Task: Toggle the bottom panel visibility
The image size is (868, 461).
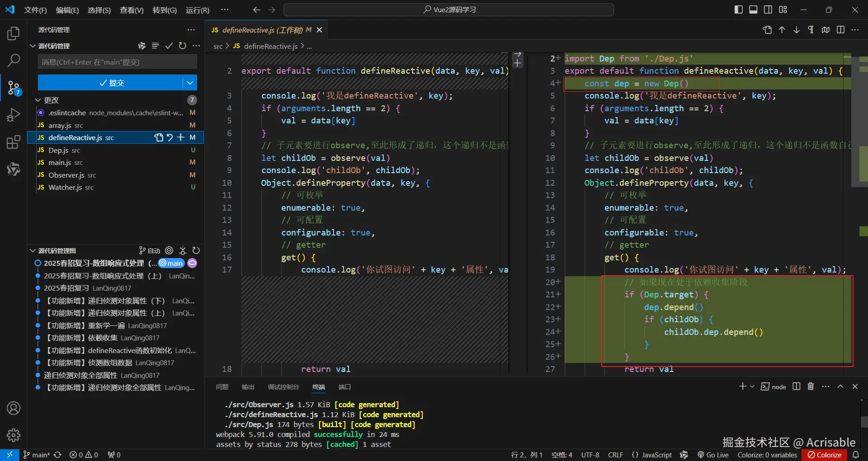Action: pyautogui.click(x=753, y=9)
